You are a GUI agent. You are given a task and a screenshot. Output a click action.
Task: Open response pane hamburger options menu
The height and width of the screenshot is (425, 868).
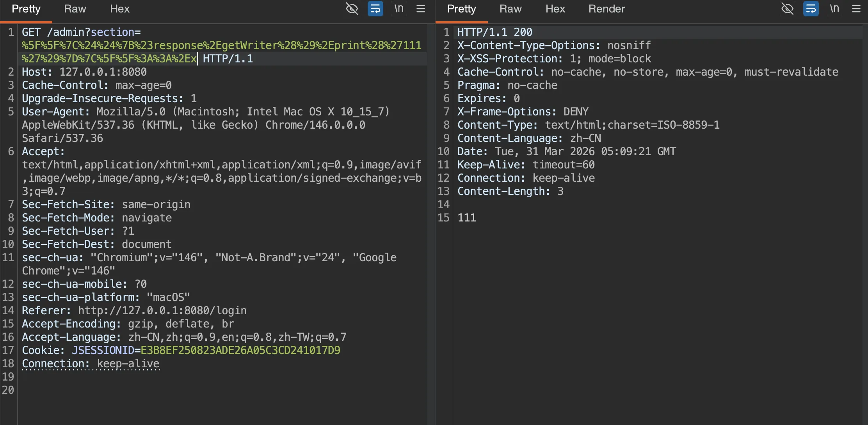tap(856, 9)
